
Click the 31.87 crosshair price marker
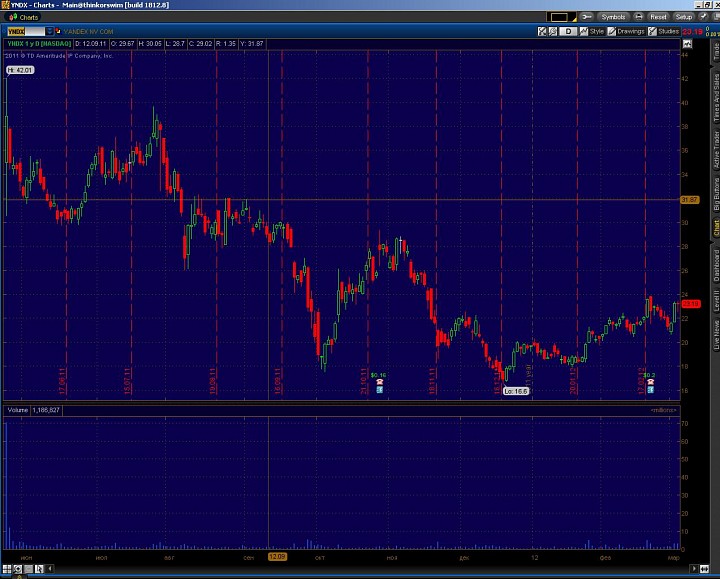coord(689,200)
